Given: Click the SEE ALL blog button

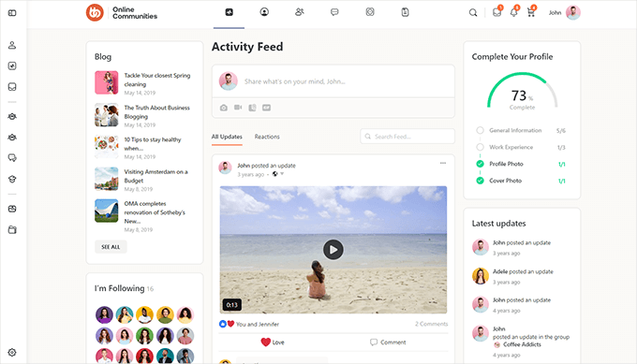Looking at the screenshot, I should (111, 247).
